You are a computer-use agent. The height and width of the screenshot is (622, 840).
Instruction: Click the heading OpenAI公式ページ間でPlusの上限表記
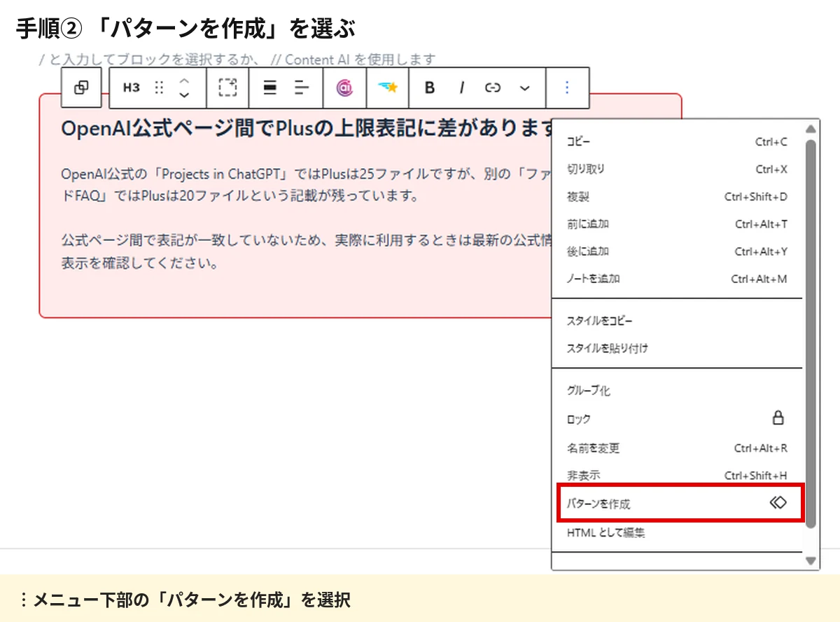[307, 130]
